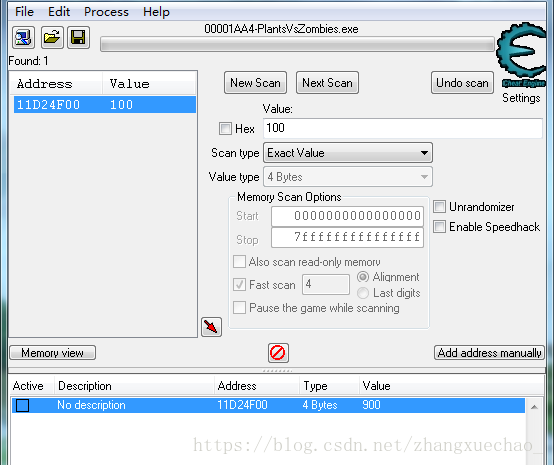This screenshot has width=554, height=465.
Task: Click the Type column header
Action: coord(329,386)
